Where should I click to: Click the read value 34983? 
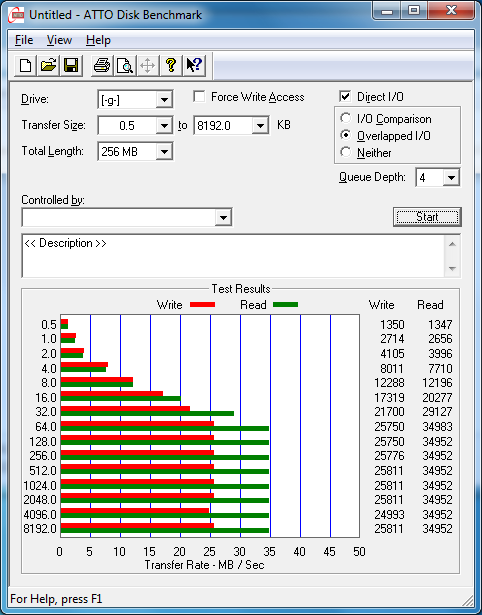click(x=437, y=427)
